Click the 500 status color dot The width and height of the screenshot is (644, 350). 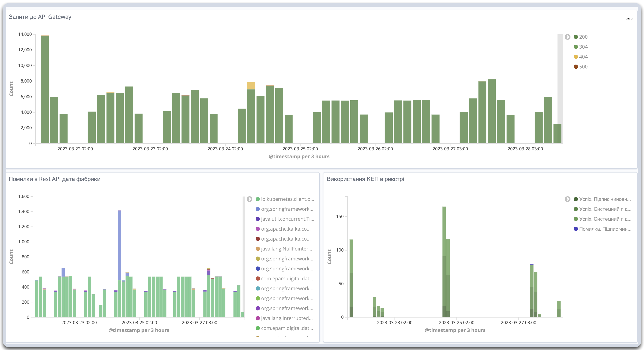pyautogui.click(x=576, y=67)
